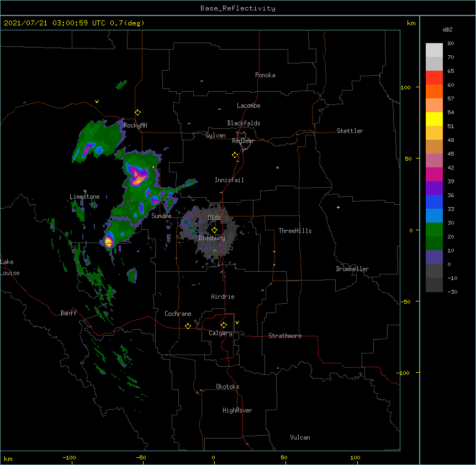Click the Sylvan label
The image size is (476, 465).
click(x=215, y=135)
